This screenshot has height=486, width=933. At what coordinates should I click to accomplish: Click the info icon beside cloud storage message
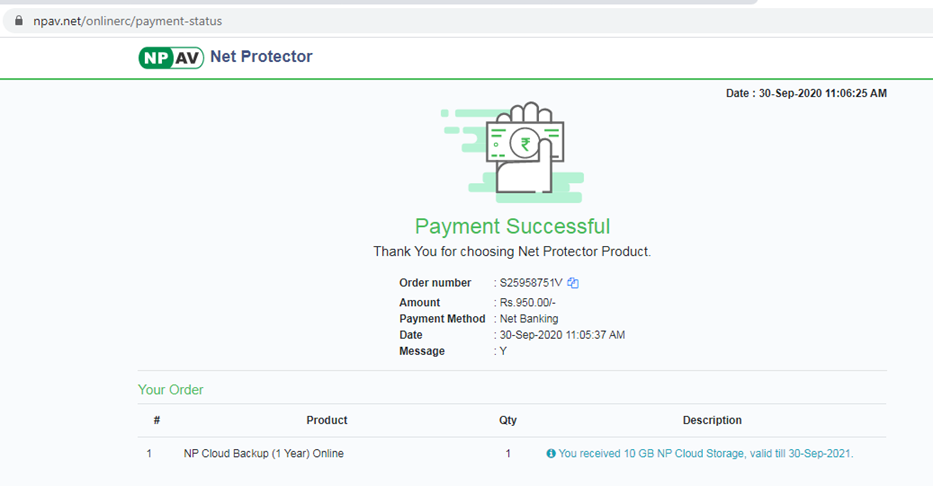pos(551,454)
